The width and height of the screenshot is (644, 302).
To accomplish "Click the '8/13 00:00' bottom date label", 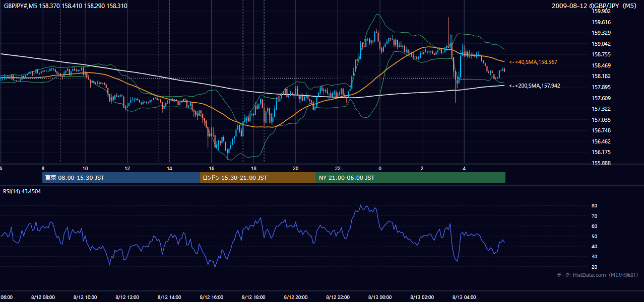I will [x=380, y=297].
